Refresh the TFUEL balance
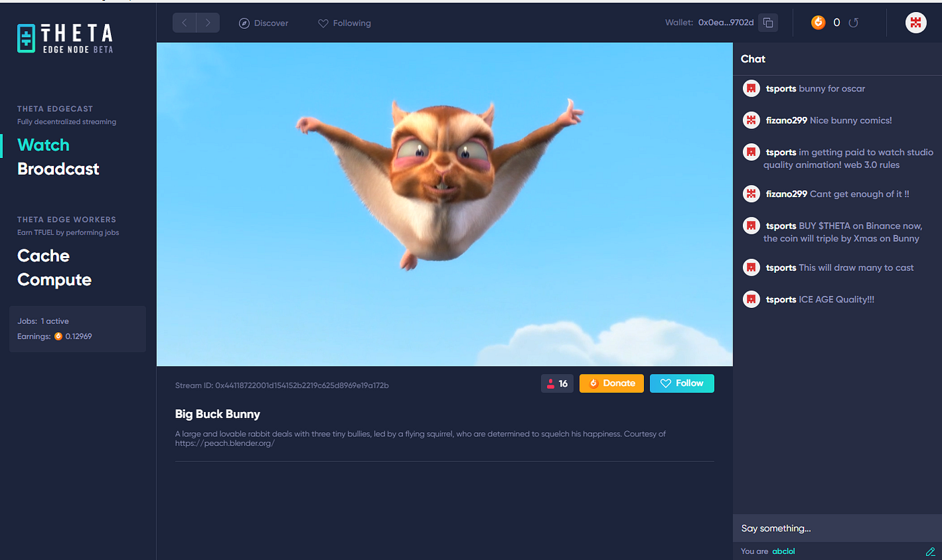This screenshot has width=942, height=560. click(x=853, y=23)
